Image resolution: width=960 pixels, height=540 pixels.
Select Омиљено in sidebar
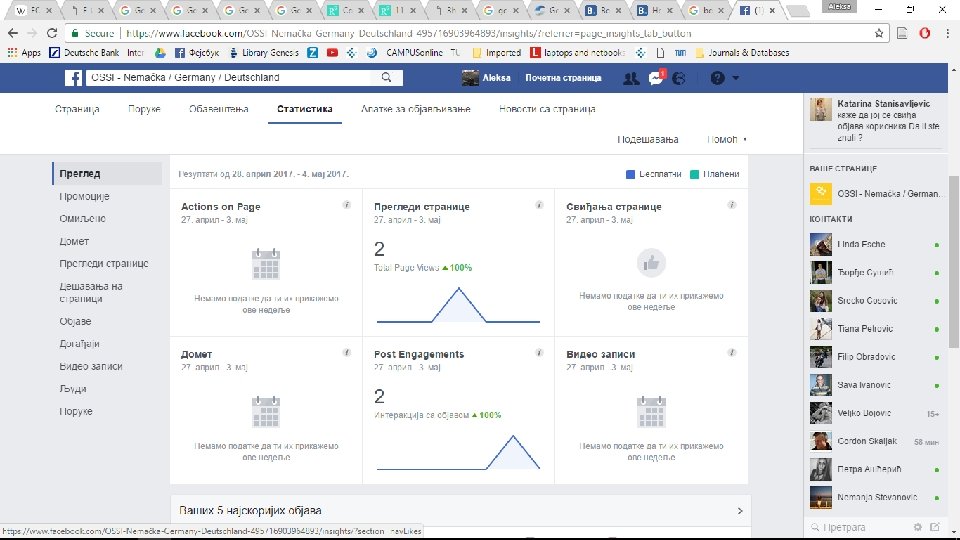pyautogui.click(x=83, y=219)
